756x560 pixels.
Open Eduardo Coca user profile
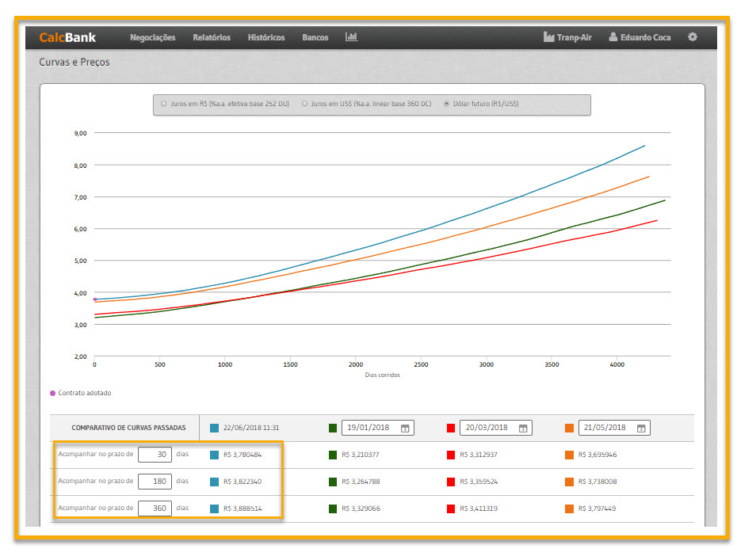pyautogui.click(x=640, y=37)
